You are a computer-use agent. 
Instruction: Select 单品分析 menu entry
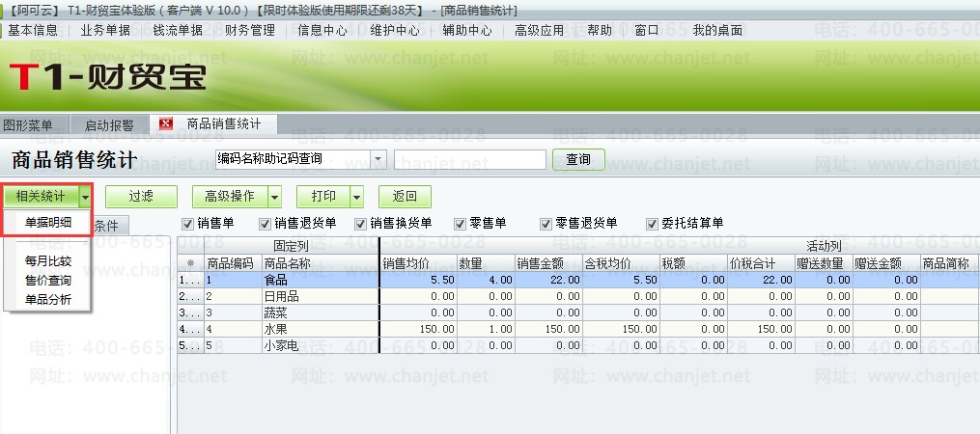tap(48, 300)
